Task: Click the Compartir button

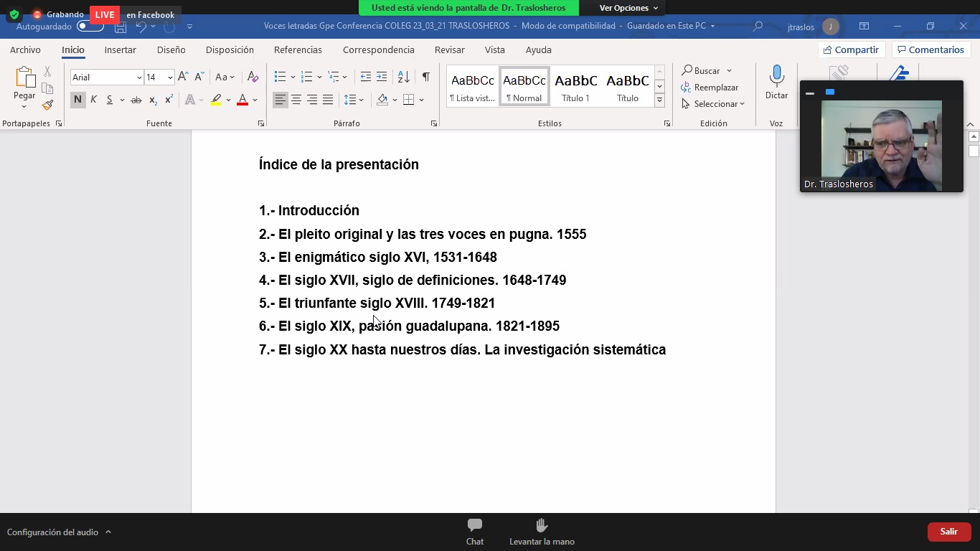Action: coord(851,50)
